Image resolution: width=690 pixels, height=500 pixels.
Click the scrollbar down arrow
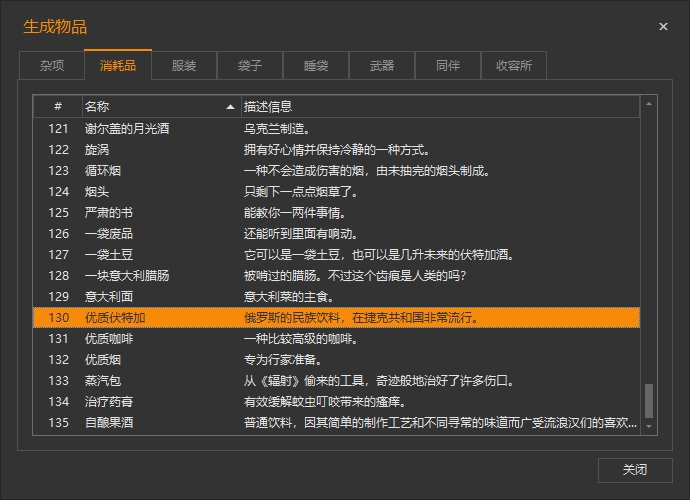649,426
